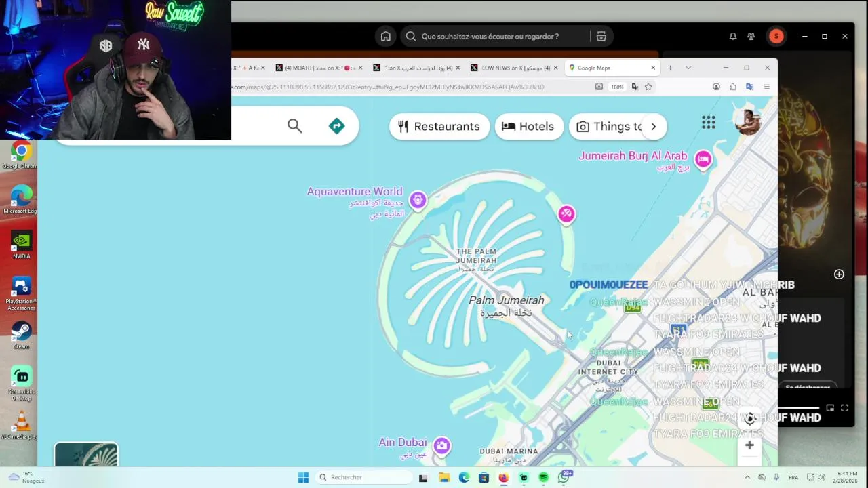Viewport: 868px width, 488px height.
Task: Open Spotify Browse icon in search bar
Action: 601,37
